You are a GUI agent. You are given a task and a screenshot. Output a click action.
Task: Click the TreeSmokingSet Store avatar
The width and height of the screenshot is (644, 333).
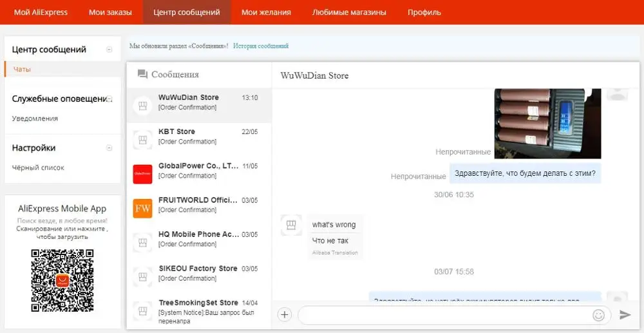coord(142,311)
